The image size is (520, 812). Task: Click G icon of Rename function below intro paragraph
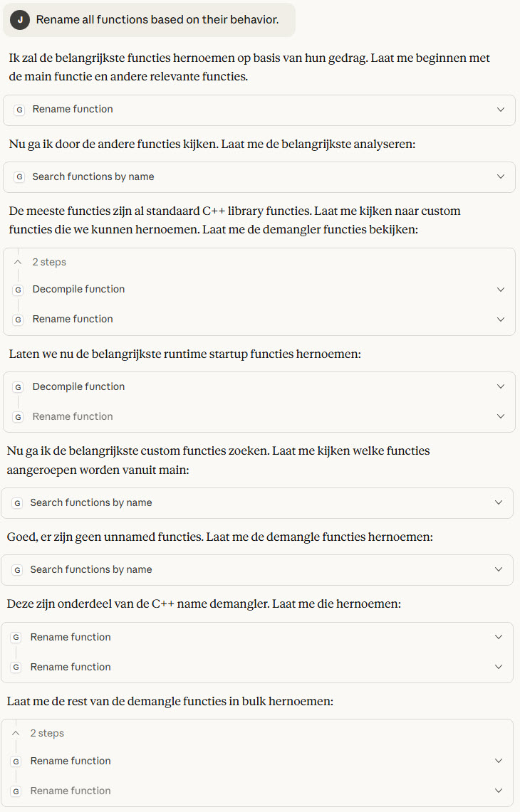[19, 110]
